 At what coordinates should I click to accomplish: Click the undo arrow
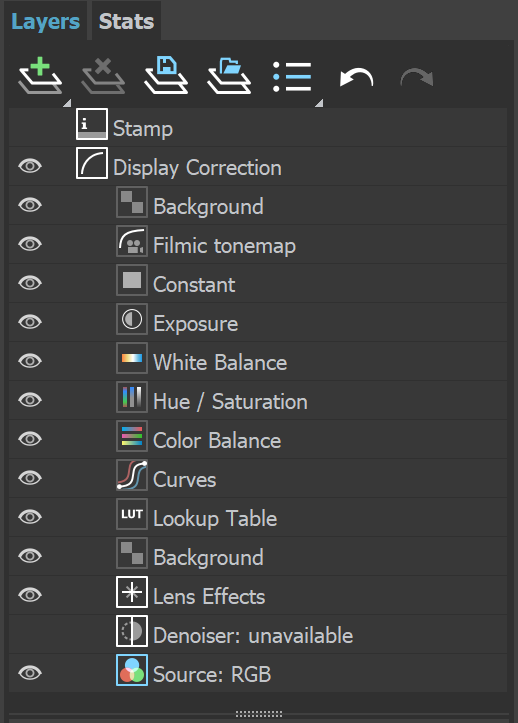click(x=356, y=77)
